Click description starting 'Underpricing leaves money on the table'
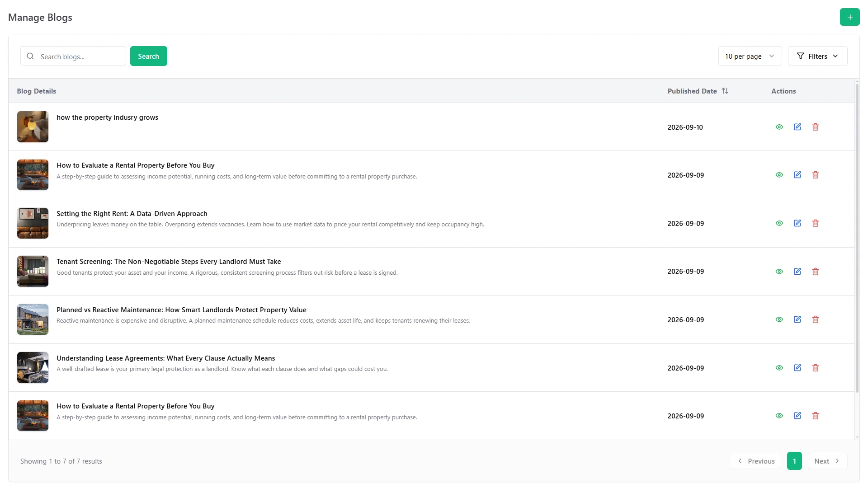The height and width of the screenshot is (488, 868). 270,225
